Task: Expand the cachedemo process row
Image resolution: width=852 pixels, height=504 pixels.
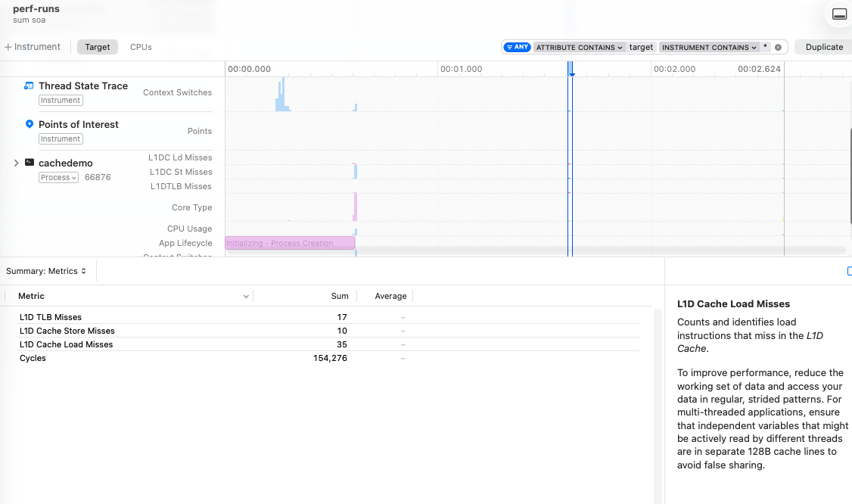Action: [16, 163]
